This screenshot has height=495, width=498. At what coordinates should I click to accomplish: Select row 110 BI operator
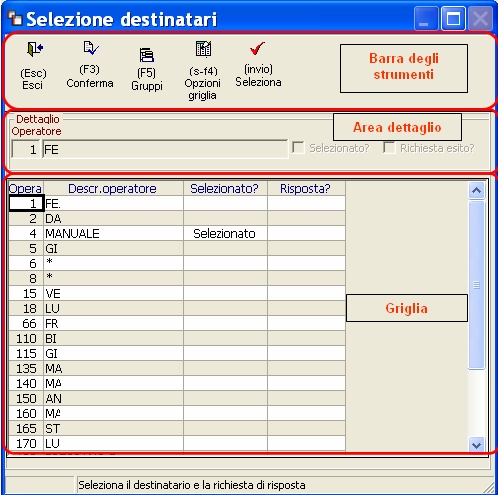pyautogui.click(x=177, y=338)
